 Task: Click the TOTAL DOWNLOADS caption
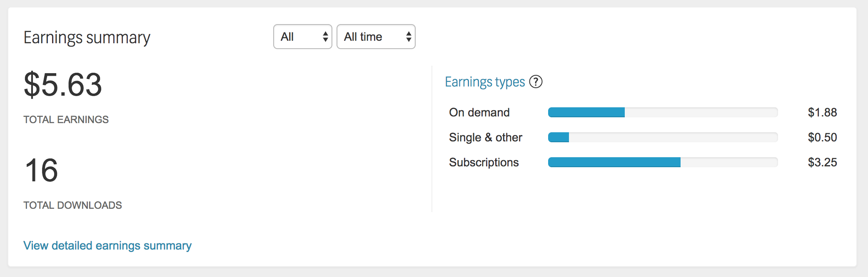(x=72, y=205)
